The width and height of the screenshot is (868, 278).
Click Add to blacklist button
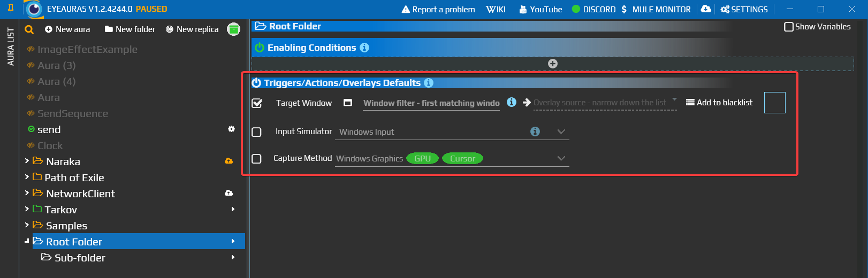coord(719,103)
